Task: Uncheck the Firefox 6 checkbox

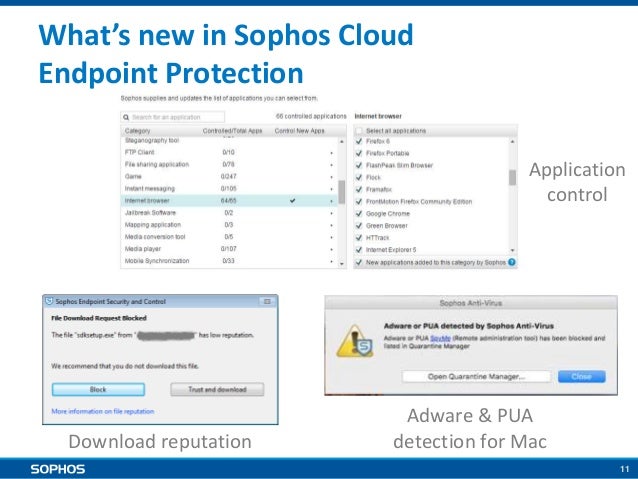Action: coord(359,141)
